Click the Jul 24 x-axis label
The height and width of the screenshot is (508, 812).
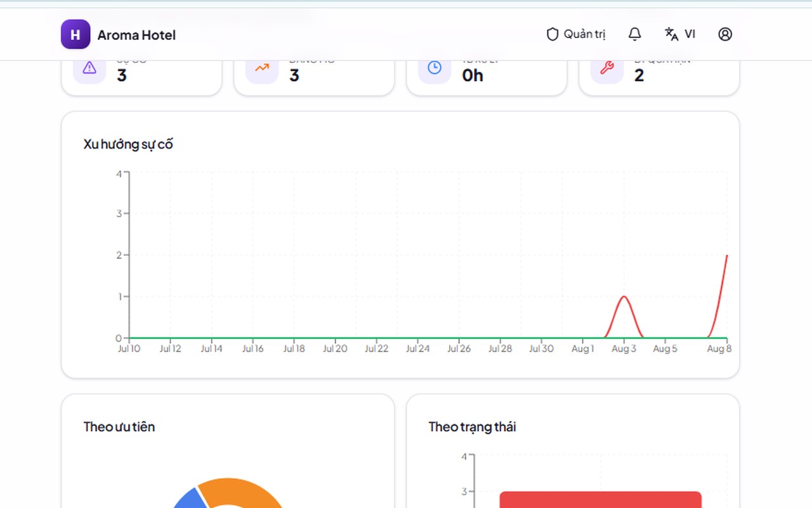(418, 349)
